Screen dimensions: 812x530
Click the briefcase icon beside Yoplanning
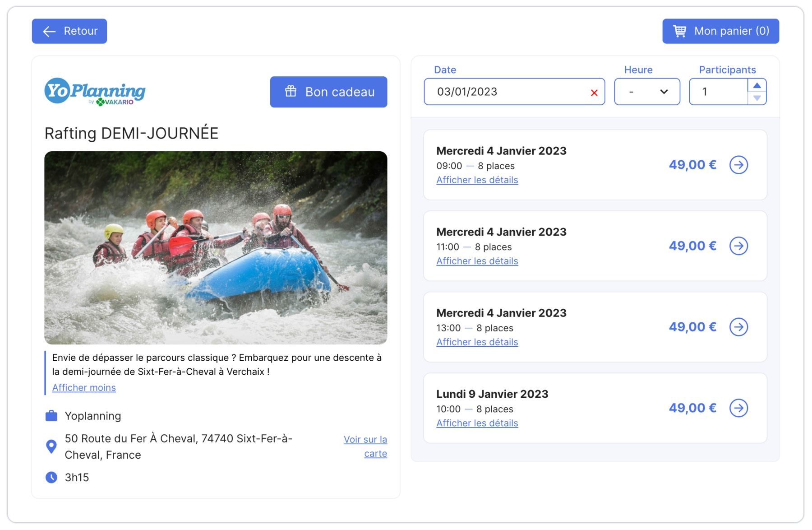(x=51, y=416)
